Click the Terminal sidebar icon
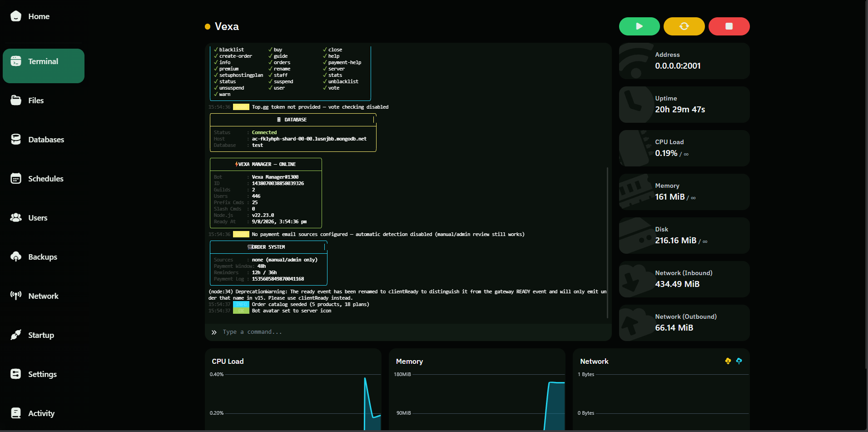 coord(16,61)
